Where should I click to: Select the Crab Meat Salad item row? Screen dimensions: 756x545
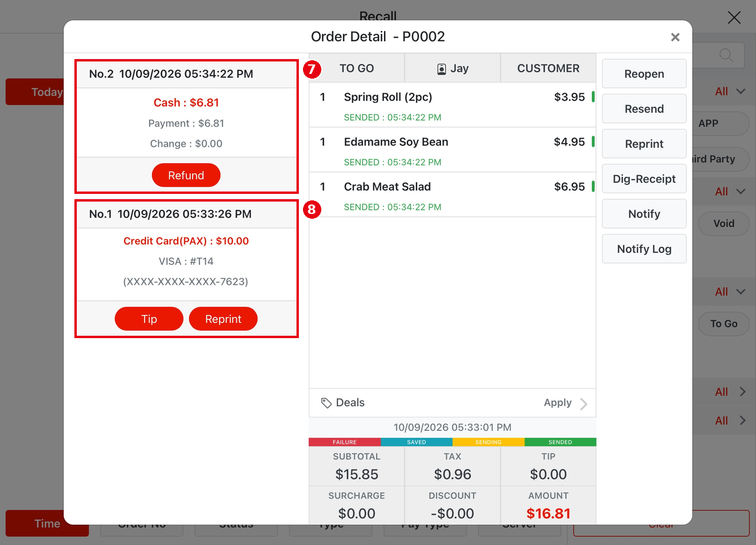click(452, 194)
